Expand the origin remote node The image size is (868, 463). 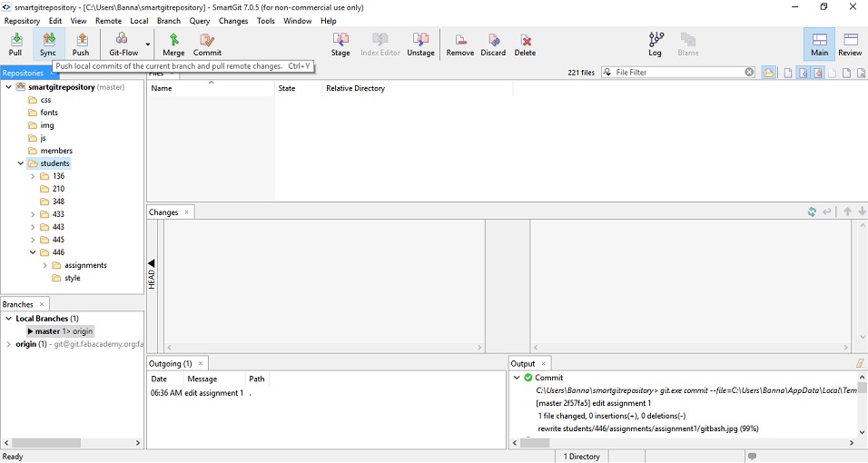click(8, 344)
